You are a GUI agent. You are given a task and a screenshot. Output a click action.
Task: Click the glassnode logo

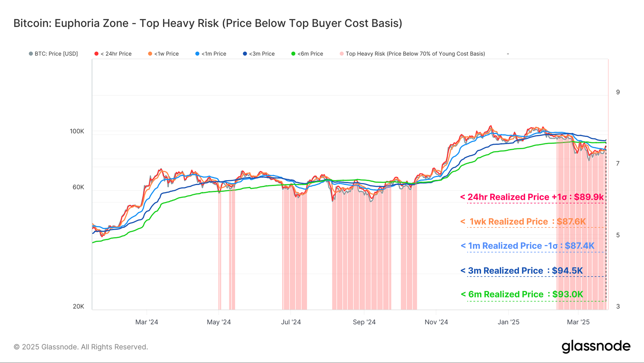click(596, 347)
